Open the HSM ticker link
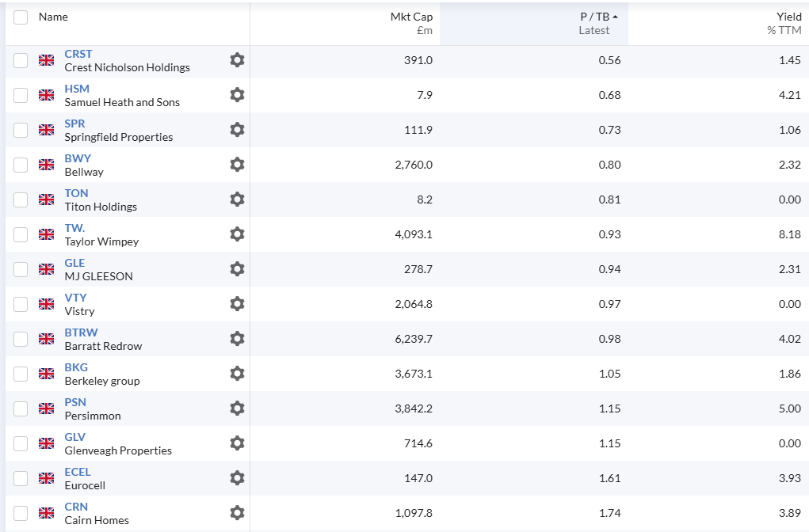809x532 pixels. tap(77, 89)
